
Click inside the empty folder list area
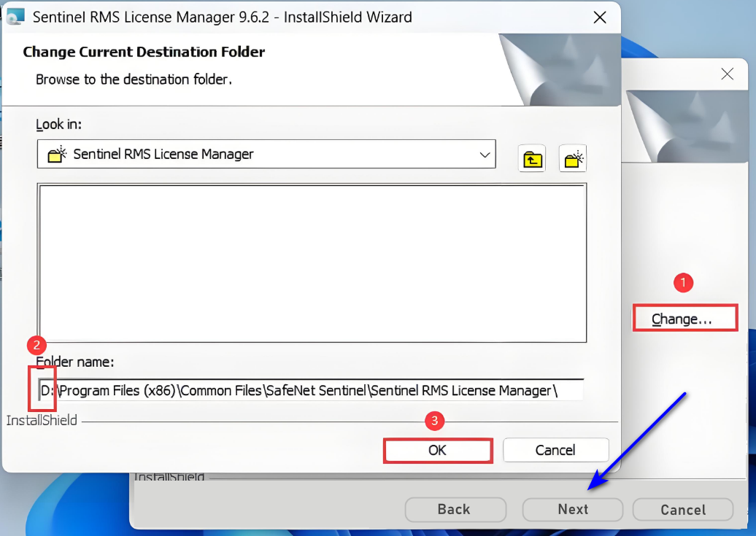tap(312, 263)
